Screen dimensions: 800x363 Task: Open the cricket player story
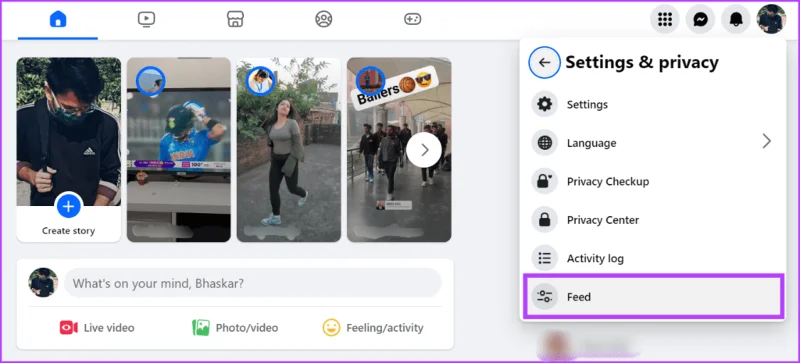(179, 150)
